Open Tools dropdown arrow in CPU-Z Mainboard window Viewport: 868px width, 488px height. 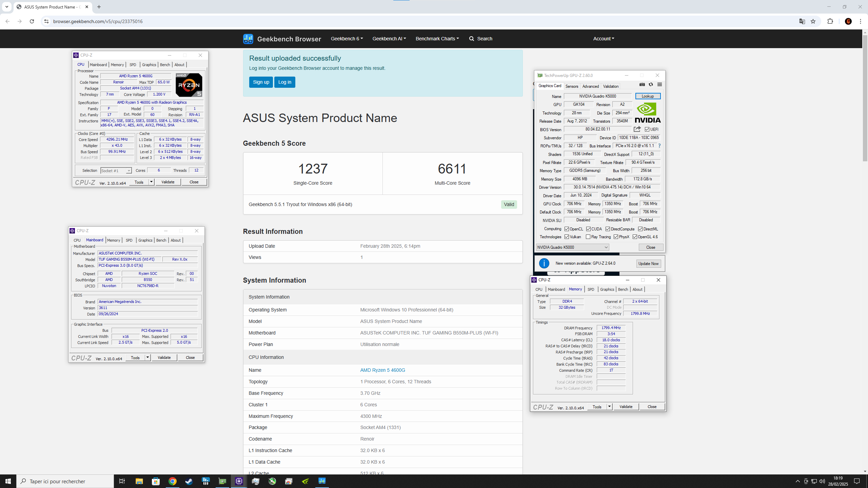click(x=148, y=358)
